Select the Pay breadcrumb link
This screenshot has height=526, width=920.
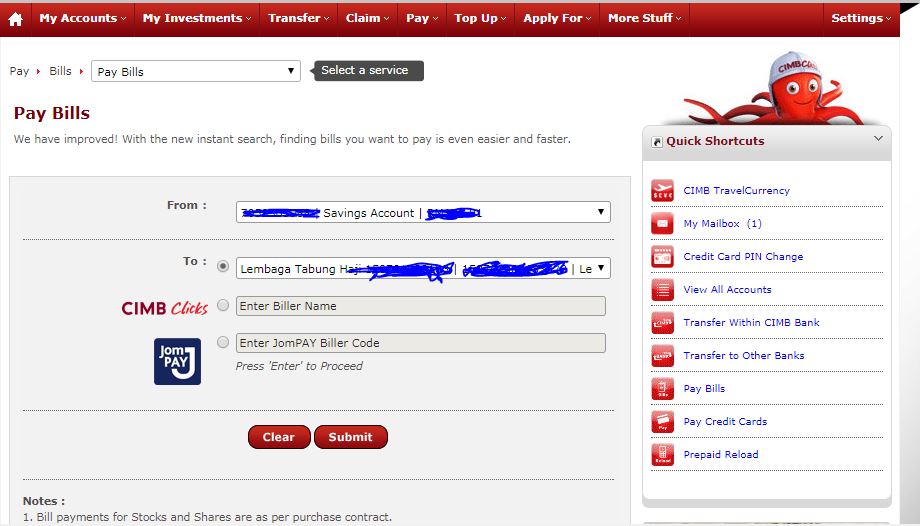pyautogui.click(x=19, y=71)
